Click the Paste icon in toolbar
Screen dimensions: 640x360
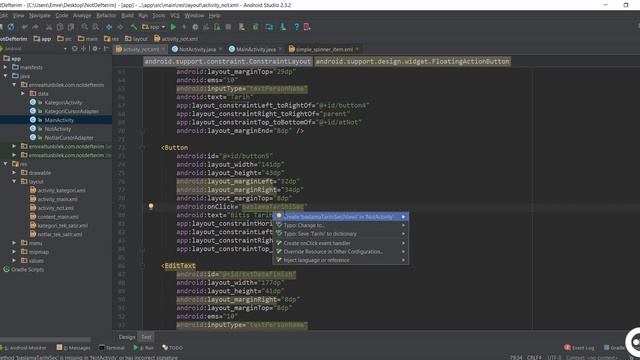[x=71, y=27]
